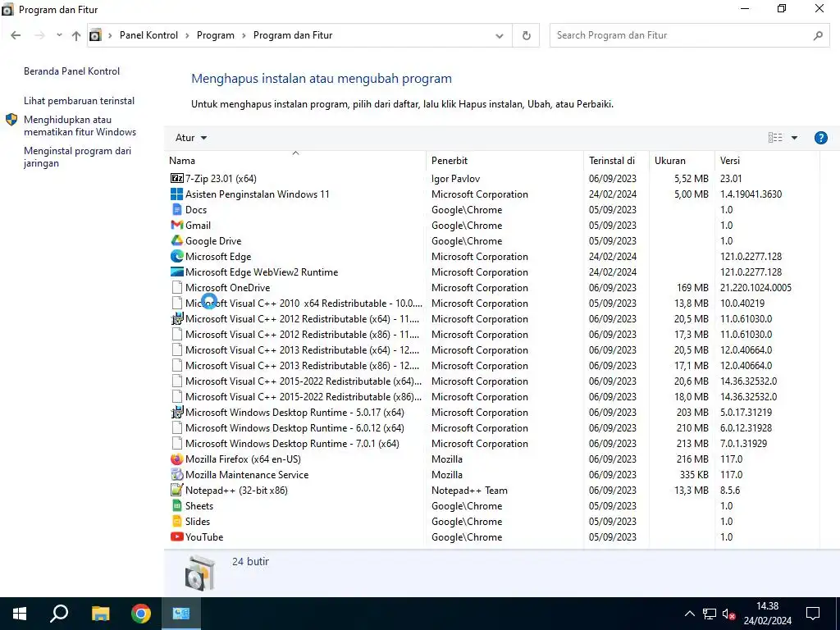This screenshot has height=630, width=840.
Task: Go back with the back arrow
Action: 16,35
